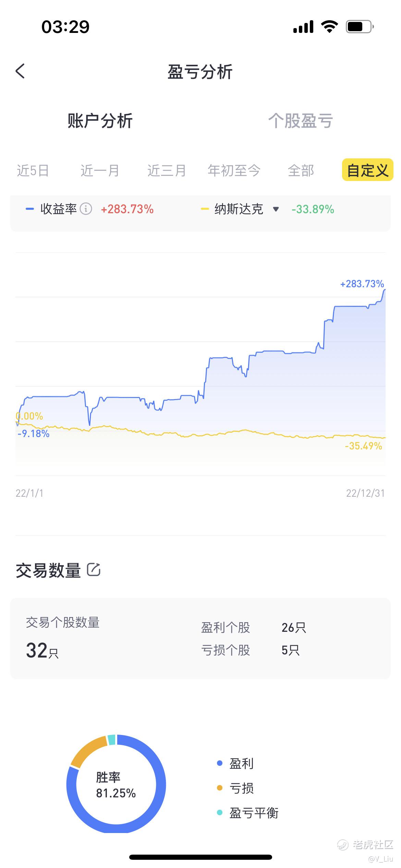This screenshot has width=401, height=868.
Task: Switch to the 账户分析 tab
Action: [100, 121]
